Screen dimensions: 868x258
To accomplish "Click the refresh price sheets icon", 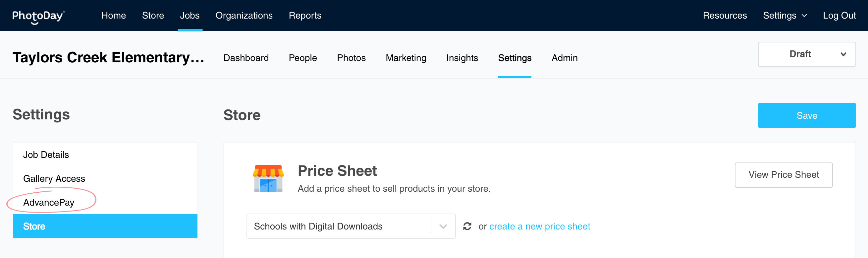I will point(467,226).
